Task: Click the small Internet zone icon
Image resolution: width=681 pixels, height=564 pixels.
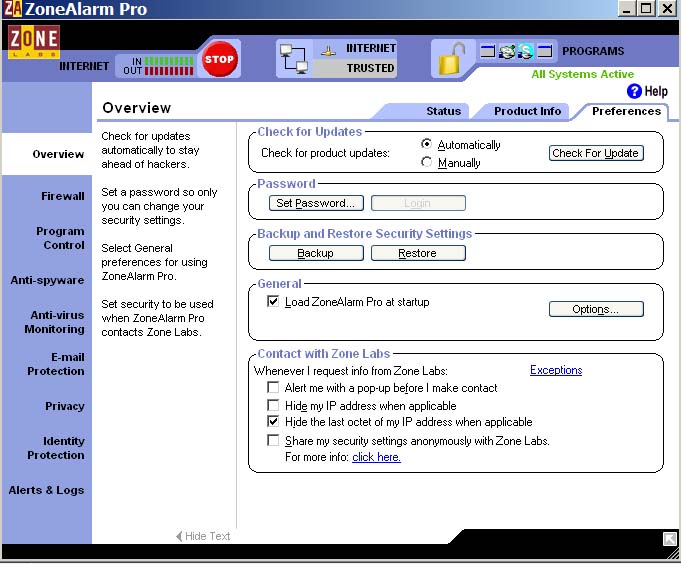Action: pos(329,51)
